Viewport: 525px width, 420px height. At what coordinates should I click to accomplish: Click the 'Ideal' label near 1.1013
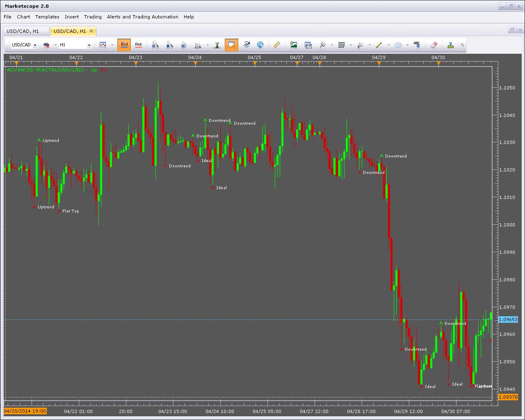click(221, 188)
